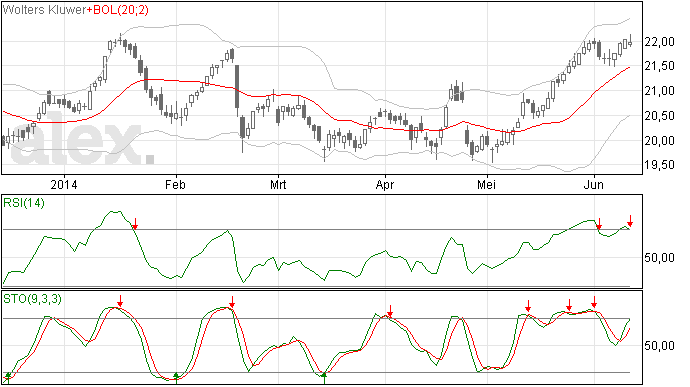This screenshot has height=387, width=690.
Task: Select the RSI panel 50,00 axis label
Action: (659, 258)
